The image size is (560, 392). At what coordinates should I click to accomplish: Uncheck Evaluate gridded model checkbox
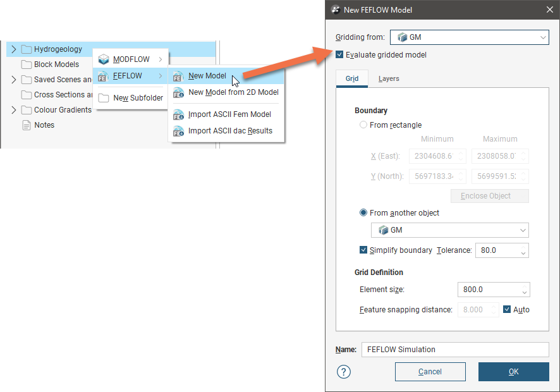click(x=340, y=55)
